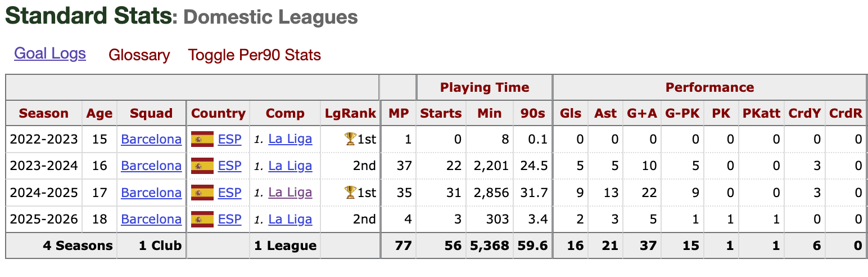Toggle Per90 Stats view
868x277 pixels.
[254, 55]
